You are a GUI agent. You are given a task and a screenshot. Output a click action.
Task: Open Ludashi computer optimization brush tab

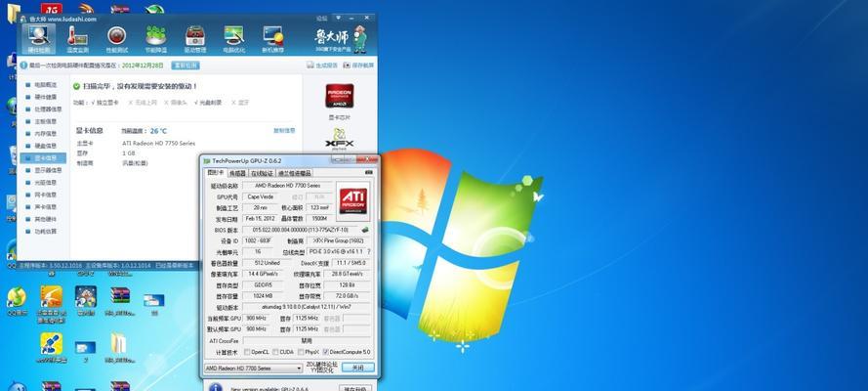(x=234, y=39)
